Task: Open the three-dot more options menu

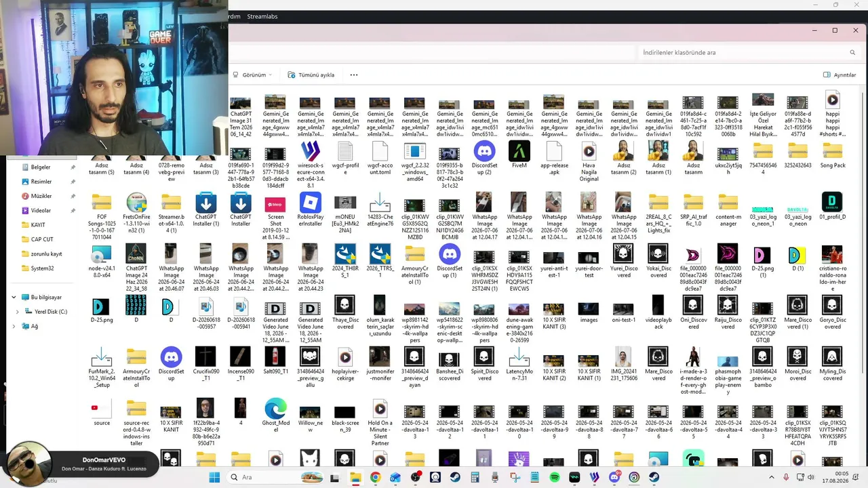Action: pos(353,75)
